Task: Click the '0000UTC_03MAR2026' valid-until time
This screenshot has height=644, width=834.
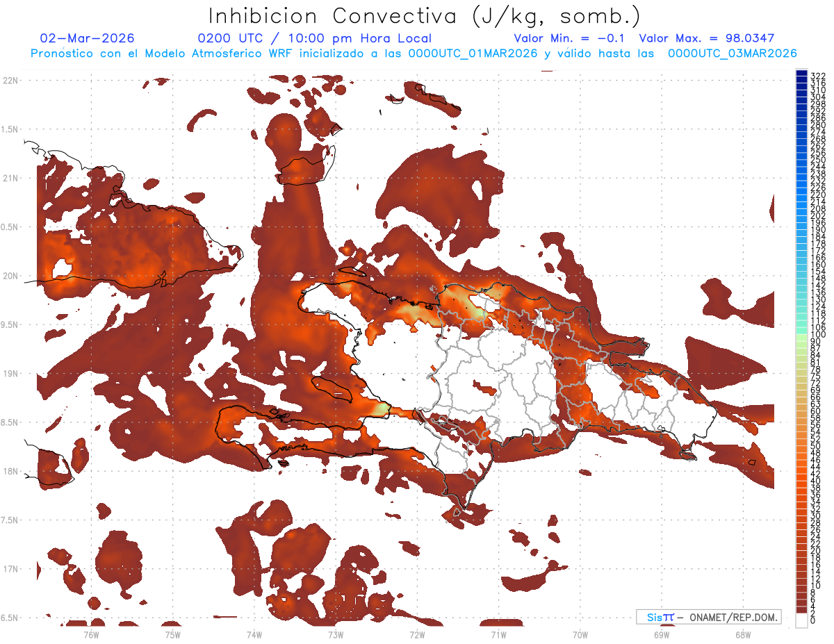Action: click(x=732, y=53)
